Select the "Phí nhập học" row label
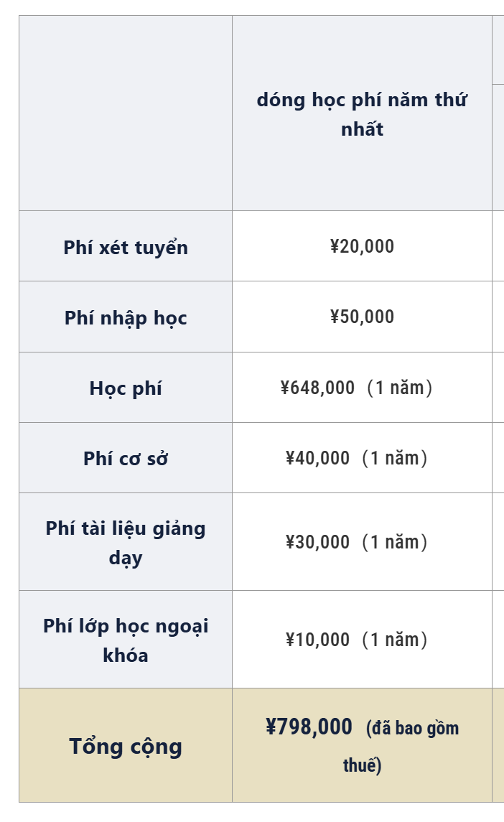The width and height of the screenshot is (504, 822). pyautogui.click(x=126, y=317)
